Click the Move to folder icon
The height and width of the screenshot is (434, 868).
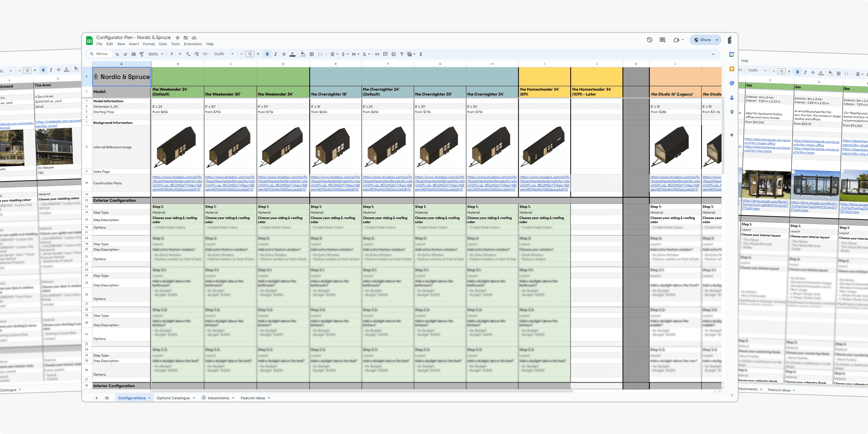186,38
